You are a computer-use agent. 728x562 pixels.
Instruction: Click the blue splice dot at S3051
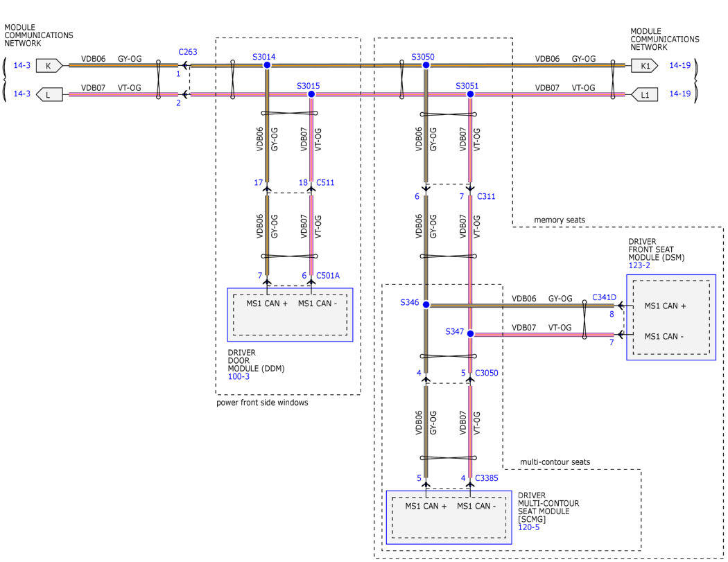click(x=470, y=94)
